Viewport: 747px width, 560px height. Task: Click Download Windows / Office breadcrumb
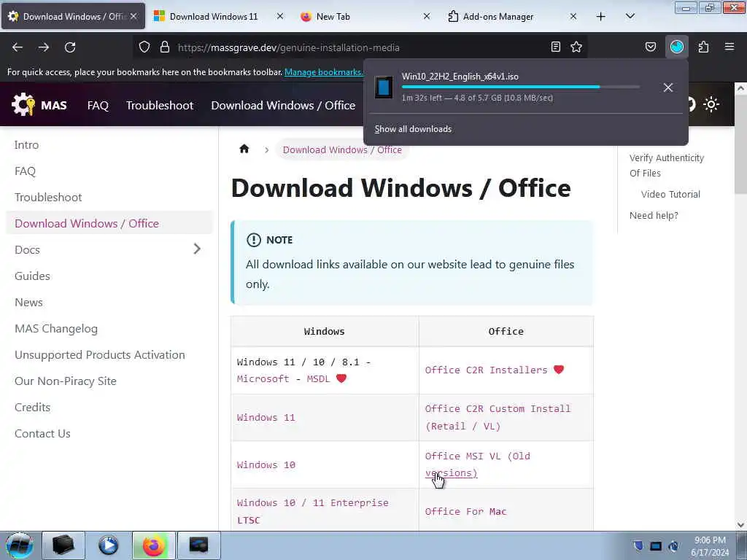click(342, 149)
